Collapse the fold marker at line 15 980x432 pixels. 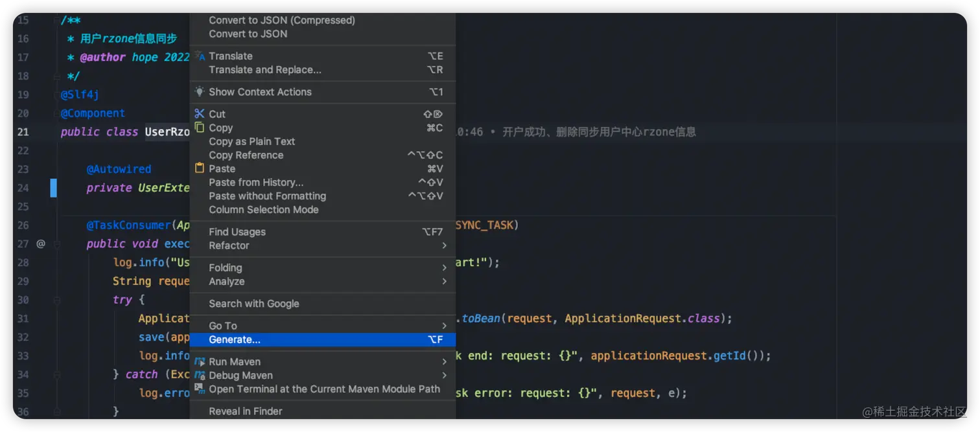click(57, 20)
